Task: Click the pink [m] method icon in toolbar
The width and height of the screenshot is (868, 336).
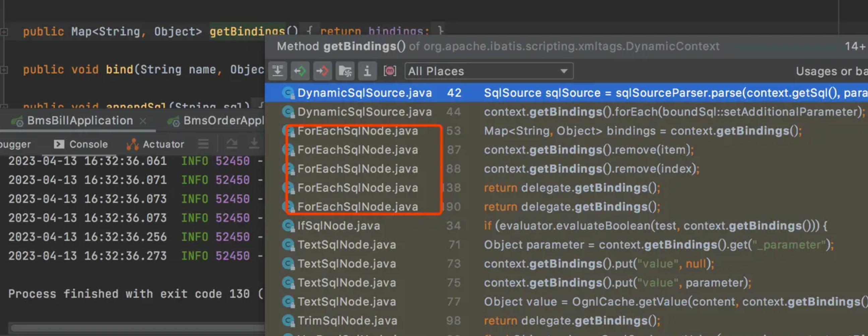Action: [390, 71]
